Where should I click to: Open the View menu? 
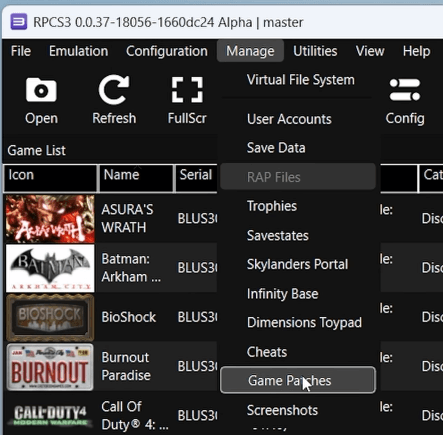(x=370, y=51)
